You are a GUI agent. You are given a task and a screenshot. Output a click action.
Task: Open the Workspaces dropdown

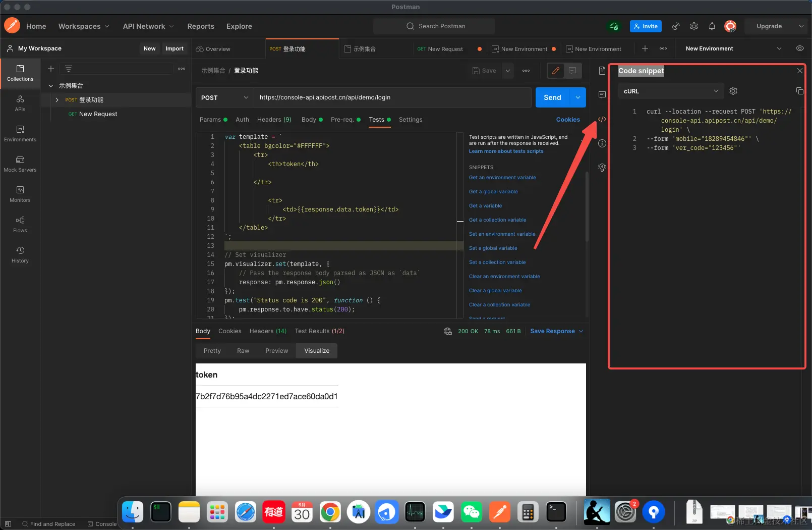point(84,26)
